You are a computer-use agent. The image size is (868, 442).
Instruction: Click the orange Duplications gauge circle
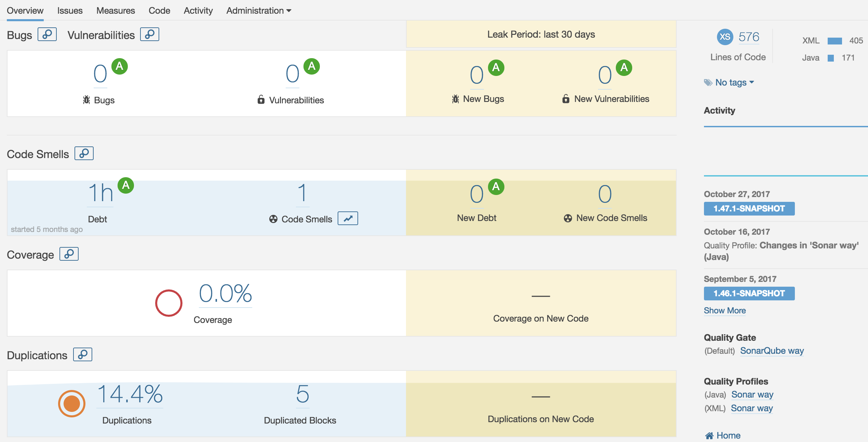71,404
